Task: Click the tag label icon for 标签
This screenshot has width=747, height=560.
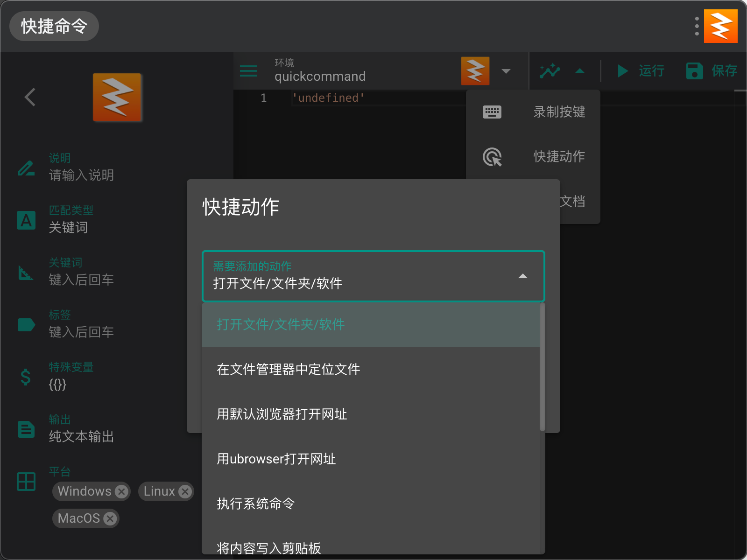Action: click(x=26, y=325)
